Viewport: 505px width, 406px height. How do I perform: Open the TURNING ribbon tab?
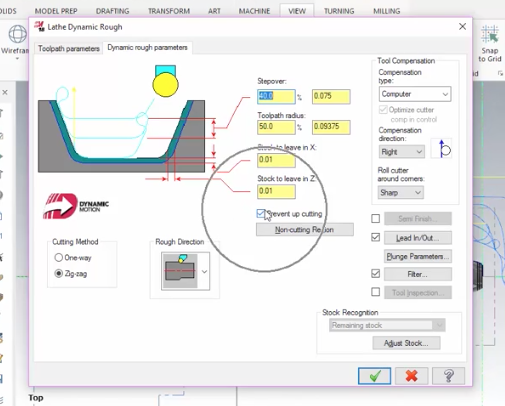click(x=339, y=11)
